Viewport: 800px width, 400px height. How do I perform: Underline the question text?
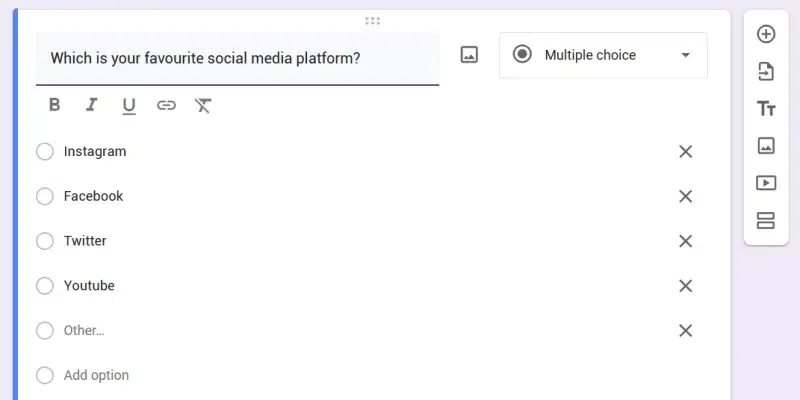click(x=129, y=105)
